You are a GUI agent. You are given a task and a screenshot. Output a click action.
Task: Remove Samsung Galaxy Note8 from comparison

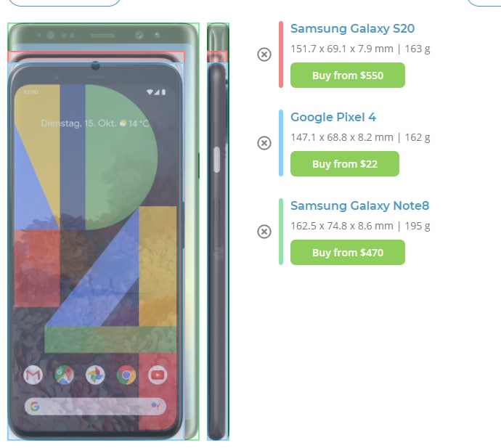pos(264,232)
